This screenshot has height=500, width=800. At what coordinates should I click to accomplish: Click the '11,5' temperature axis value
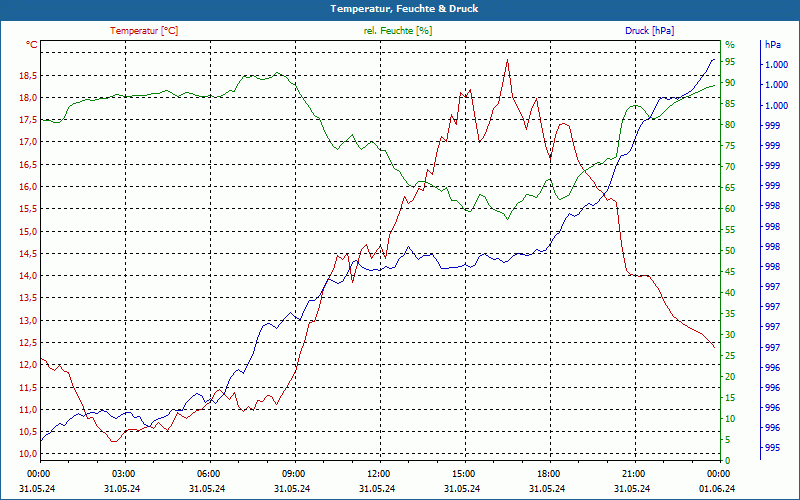(x=28, y=387)
